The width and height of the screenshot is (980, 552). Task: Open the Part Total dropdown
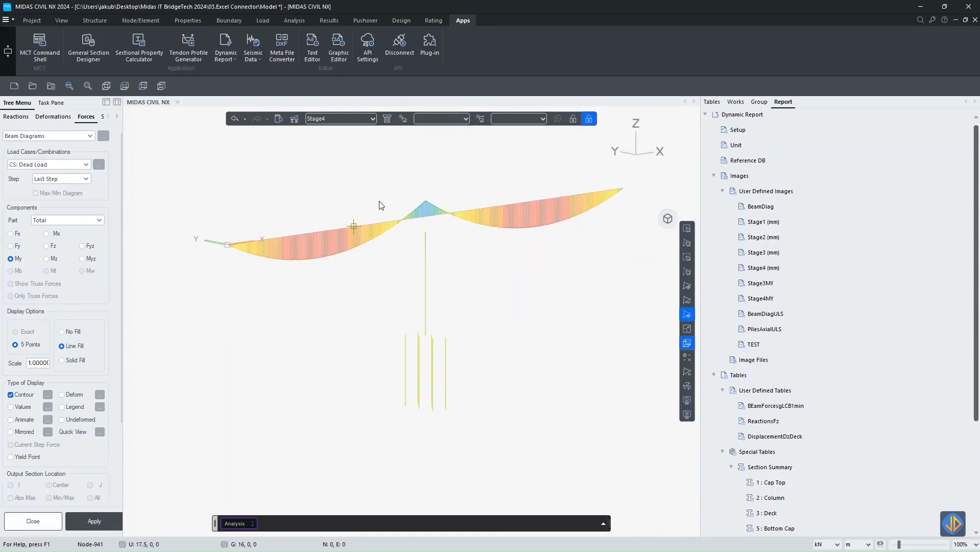click(x=67, y=220)
